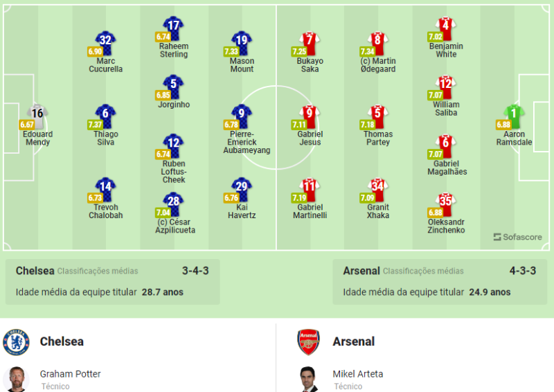Open Graham Potter's manager photo

(17, 380)
